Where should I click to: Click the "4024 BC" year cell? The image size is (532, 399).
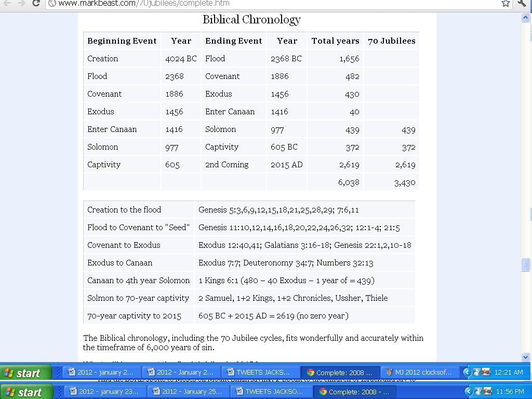[x=181, y=59]
